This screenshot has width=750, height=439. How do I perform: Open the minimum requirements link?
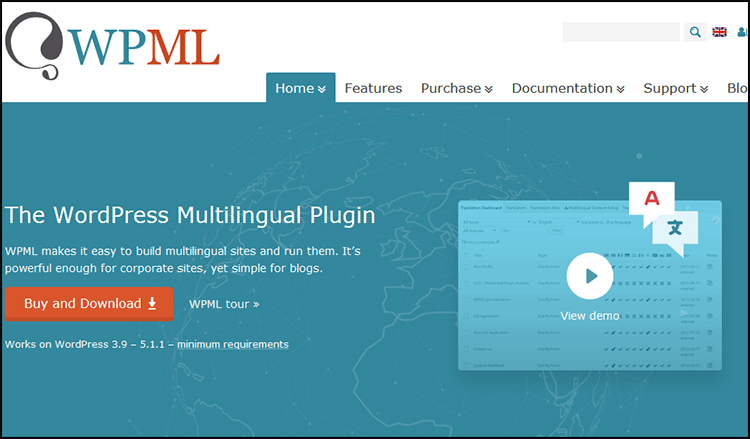click(233, 344)
